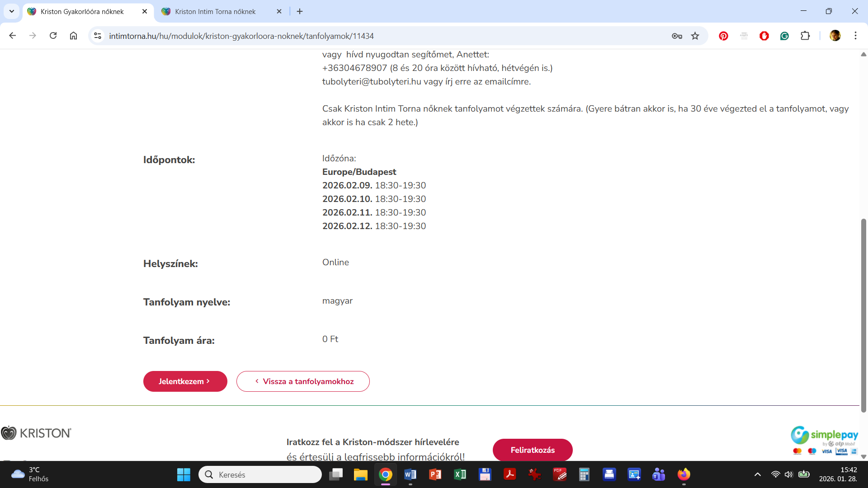Click the Jelentkezem button

[185, 381]
